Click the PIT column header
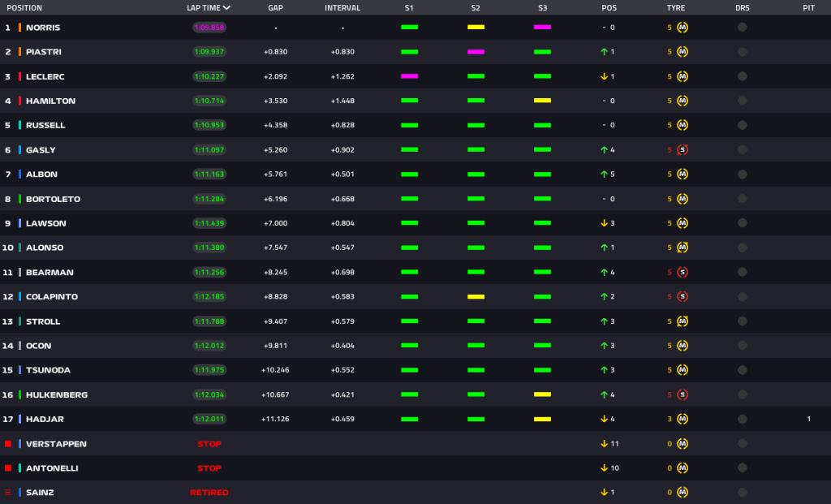 pyautogui.click(x=808, y=8)
